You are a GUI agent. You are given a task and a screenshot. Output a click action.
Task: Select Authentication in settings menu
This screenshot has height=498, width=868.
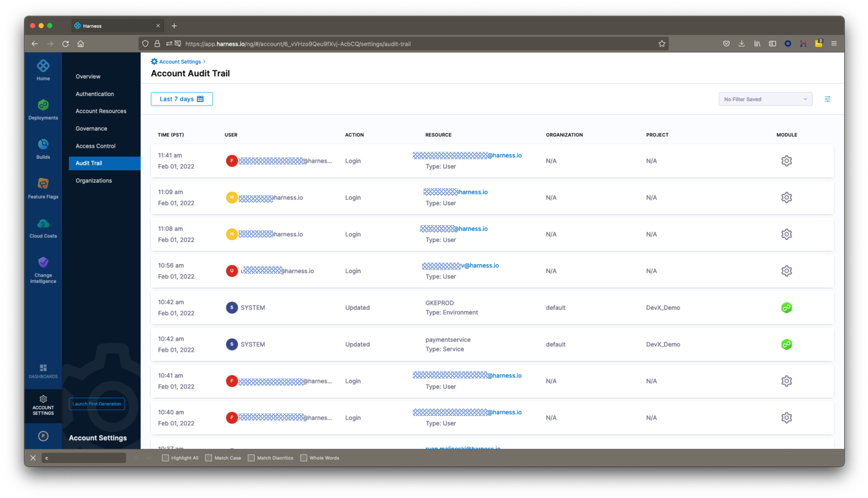95,94
